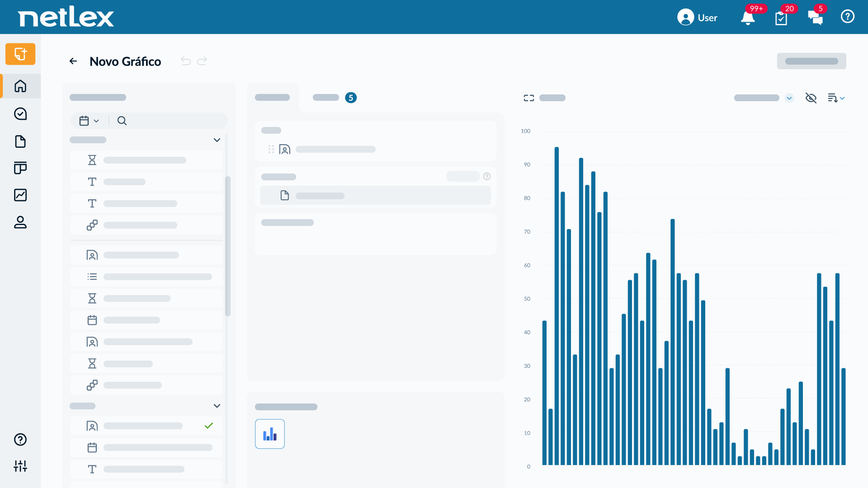Select the bar chart type thumbnail

click(x=270, y=434)
